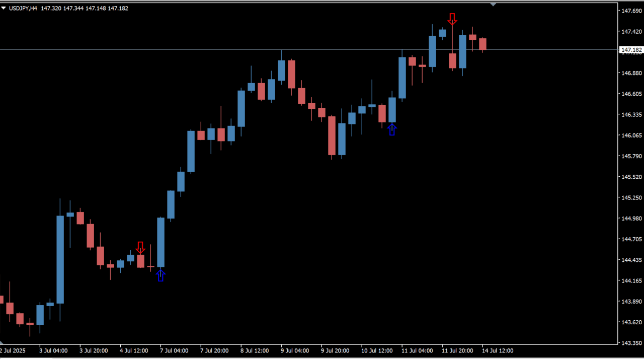Viewport: 644px width, 359px height.
Task: Click the 147.420 price axis label
Action: coord(632,31)
